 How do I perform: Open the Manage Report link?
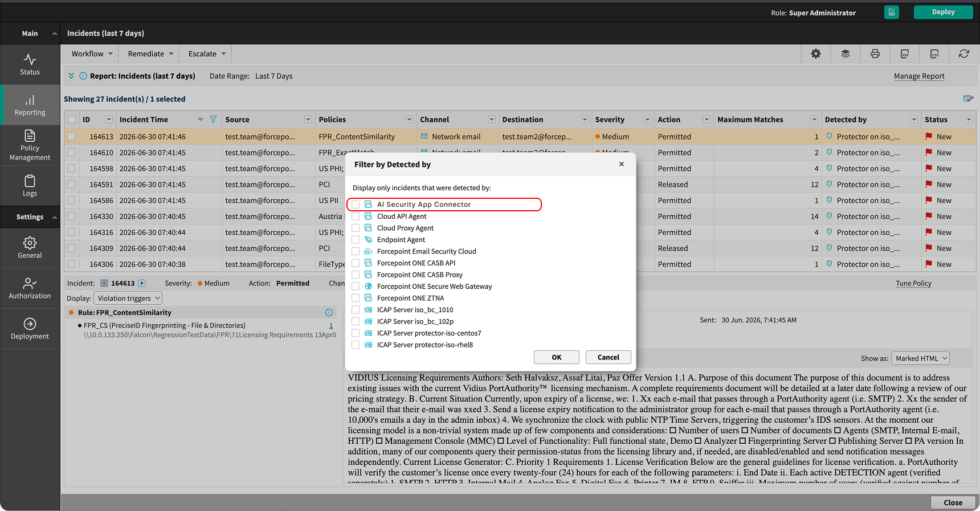(919, 76)
